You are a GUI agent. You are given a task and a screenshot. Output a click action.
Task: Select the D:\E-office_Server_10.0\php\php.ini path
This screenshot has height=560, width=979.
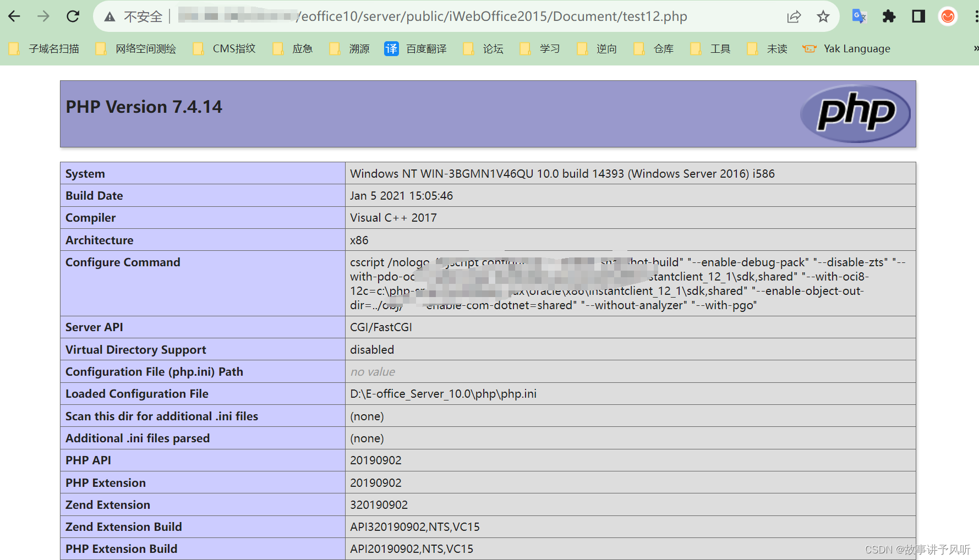coord(444,394)
